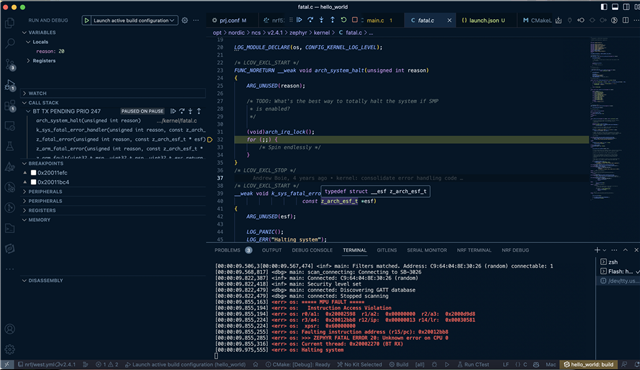The height and width of the screenshot is (370, 640).
Task: Open editor more actions ellipsis
Action: [x=636, y=20]
